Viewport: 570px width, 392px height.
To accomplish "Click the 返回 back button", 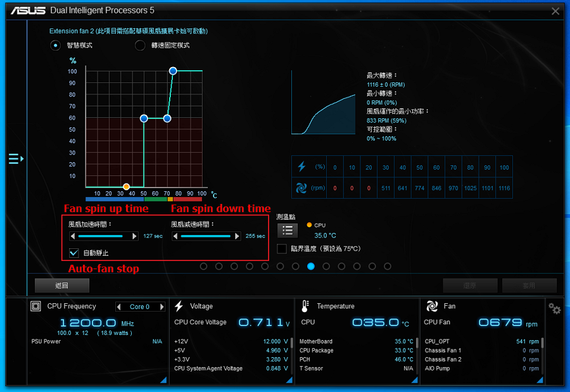I will [x=62, y=286].
